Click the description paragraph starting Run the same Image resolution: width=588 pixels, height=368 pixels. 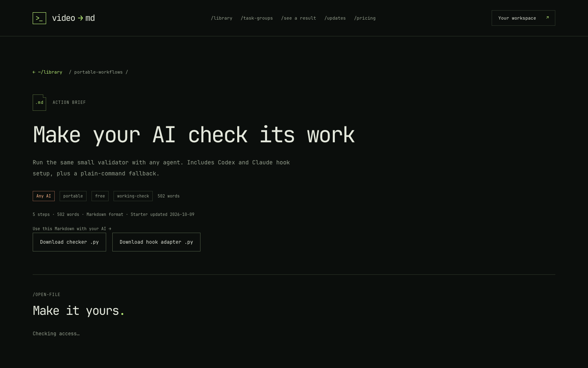tap(161, 168)
